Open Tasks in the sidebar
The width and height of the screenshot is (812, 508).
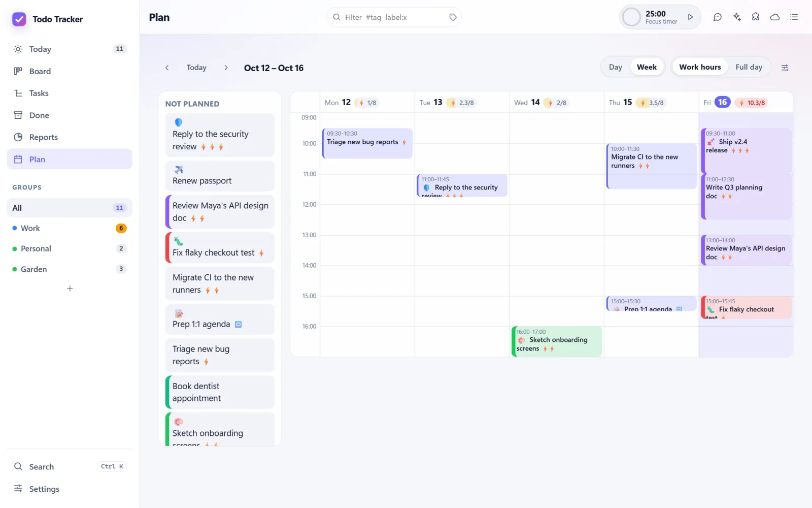(x=70, y=93)
